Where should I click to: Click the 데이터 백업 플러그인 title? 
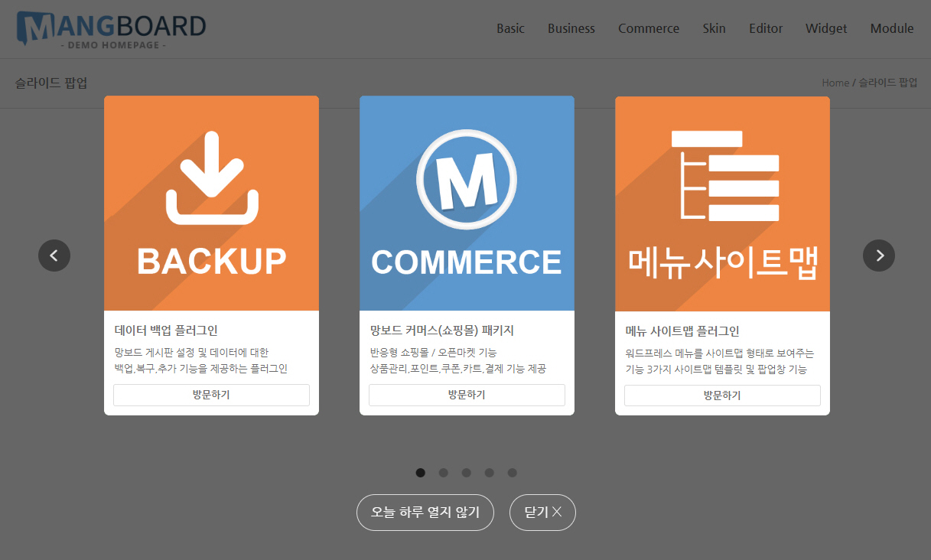coord(166,330)
